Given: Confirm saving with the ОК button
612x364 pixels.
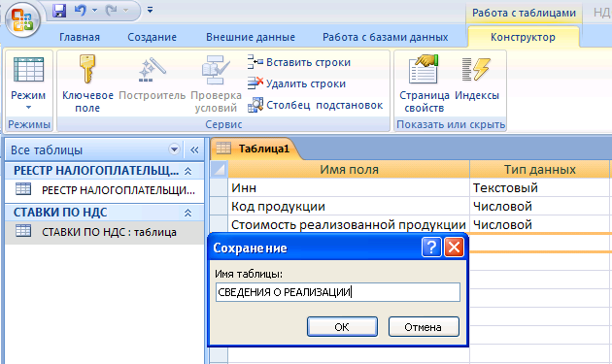Looking at the screenshot, I should [x=342, y=326].
